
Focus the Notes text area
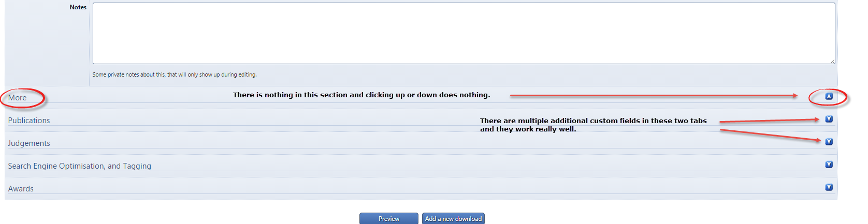tap(464, 34)
